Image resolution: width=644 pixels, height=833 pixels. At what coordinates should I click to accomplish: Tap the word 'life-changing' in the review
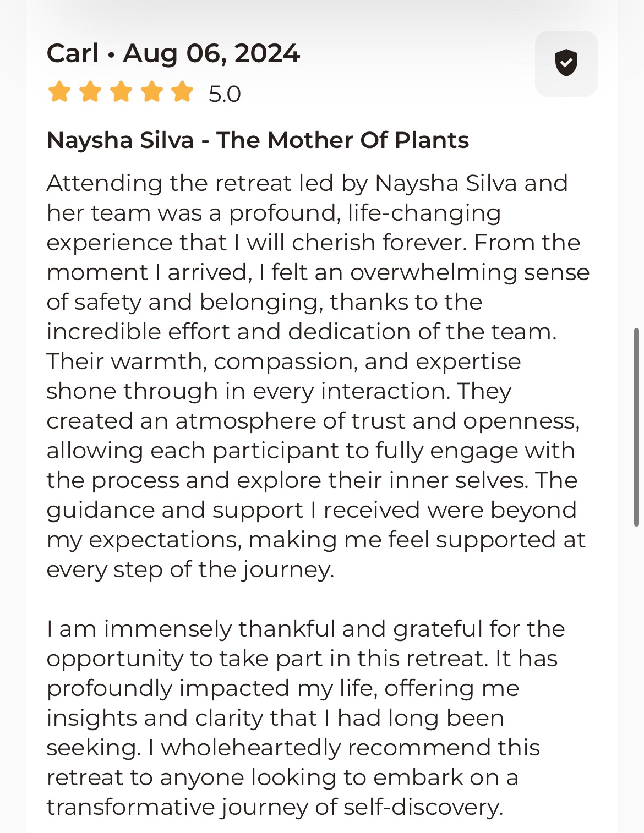[424, 213]
